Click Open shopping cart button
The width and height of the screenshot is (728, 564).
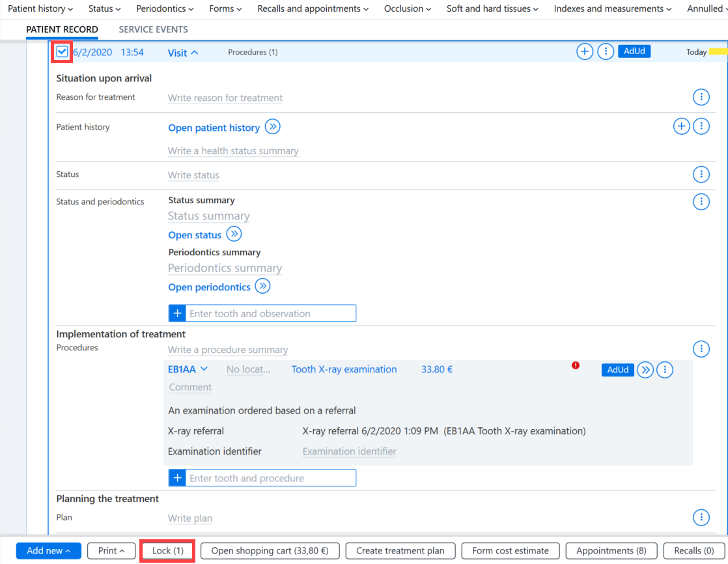(x=270, y=550)
